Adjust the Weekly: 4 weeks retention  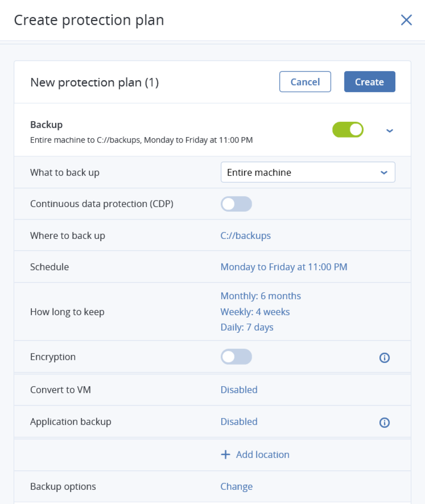pyautogui.click(x=255, y=312)
